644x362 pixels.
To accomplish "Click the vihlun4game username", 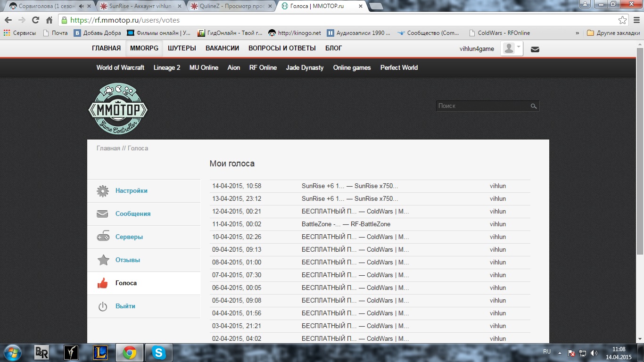I will coord(477,49).
